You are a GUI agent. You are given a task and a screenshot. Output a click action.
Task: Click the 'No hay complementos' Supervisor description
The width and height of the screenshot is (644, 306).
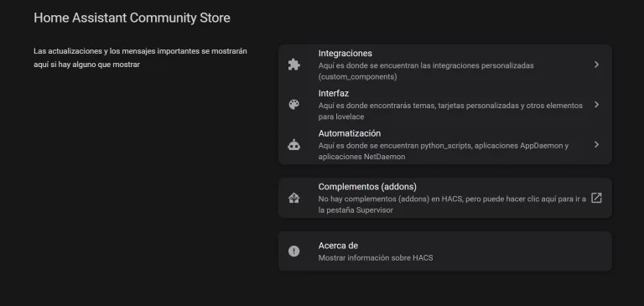click(x=452, y=205)
